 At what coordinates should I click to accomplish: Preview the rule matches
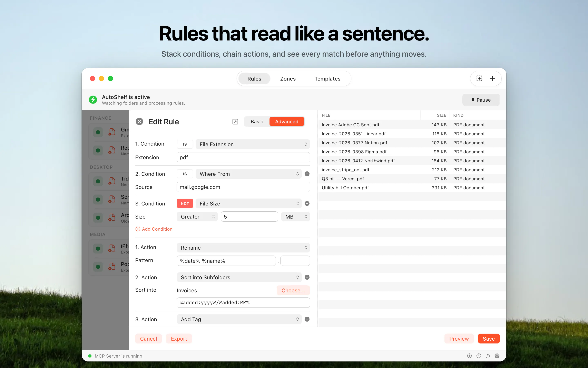tap(459, 339)
